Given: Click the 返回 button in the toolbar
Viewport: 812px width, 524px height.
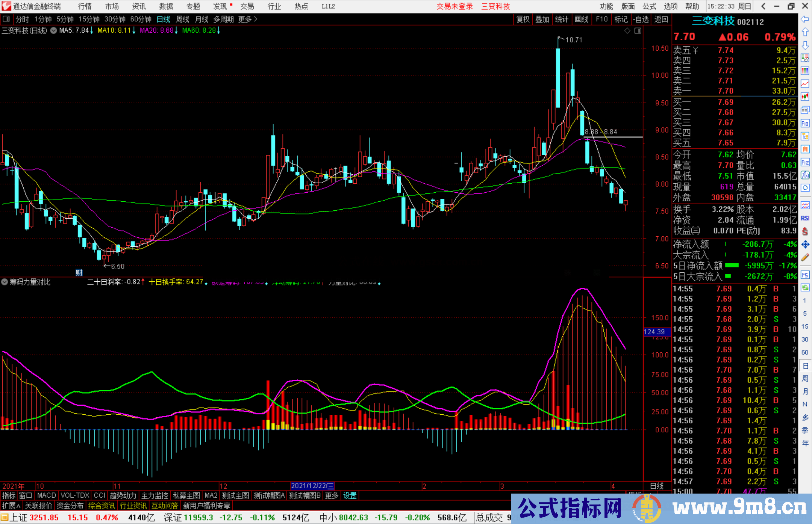Looking at the screenshot, I should [x=661, y=19].
